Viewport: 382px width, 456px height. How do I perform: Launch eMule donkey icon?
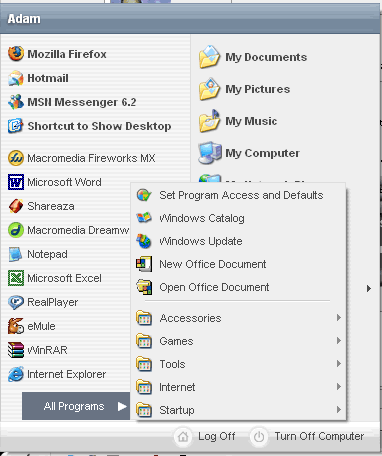pyautogui.click(x=16, y=326)
